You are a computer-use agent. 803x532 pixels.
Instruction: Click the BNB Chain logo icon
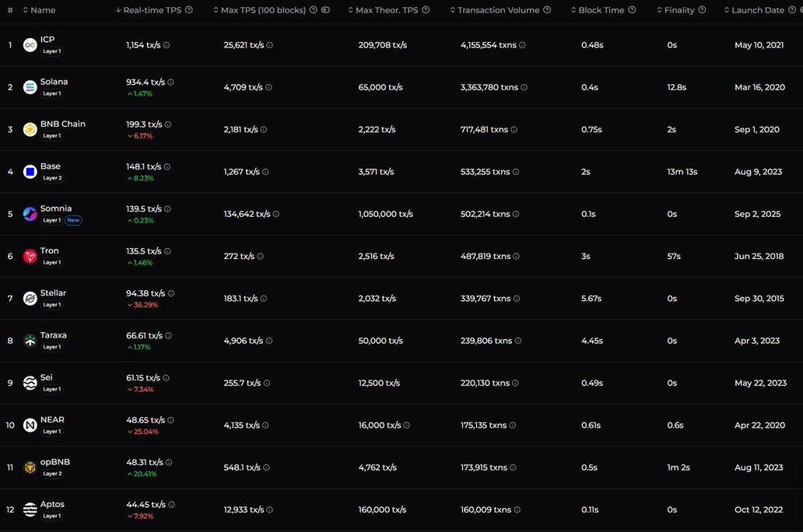(x=30, y=130)
